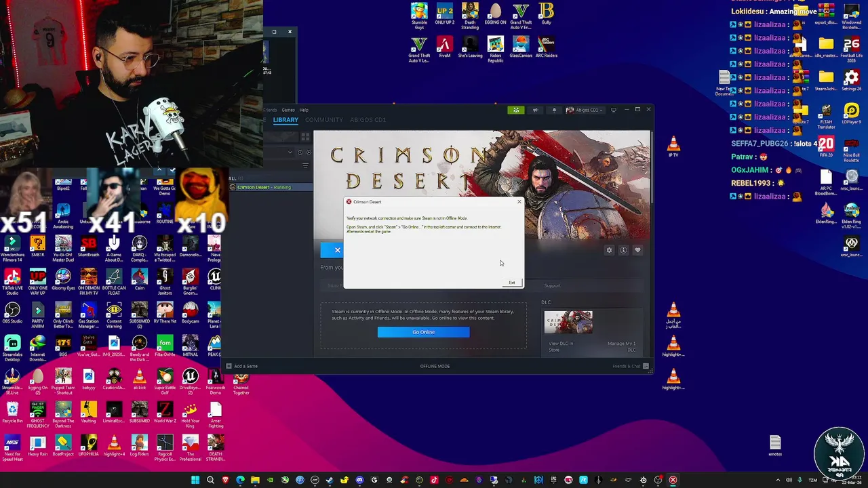Open Steam notifications bell

(554, 110)
